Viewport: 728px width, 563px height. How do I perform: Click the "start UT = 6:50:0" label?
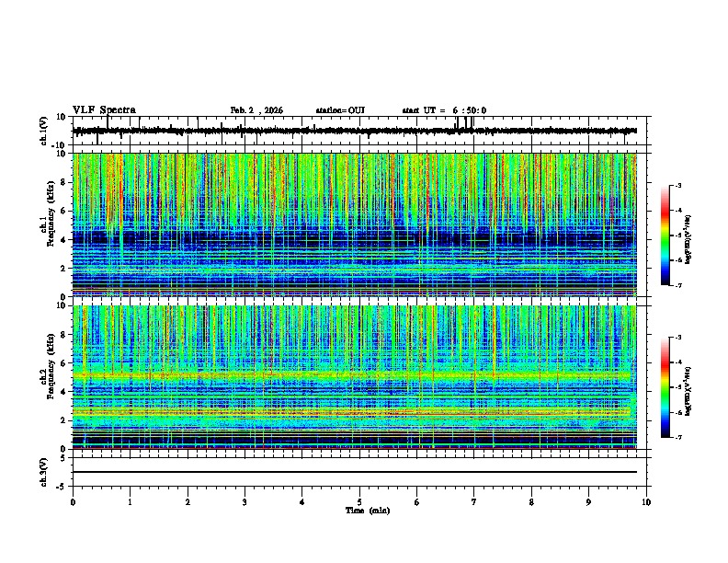point(444,110)
